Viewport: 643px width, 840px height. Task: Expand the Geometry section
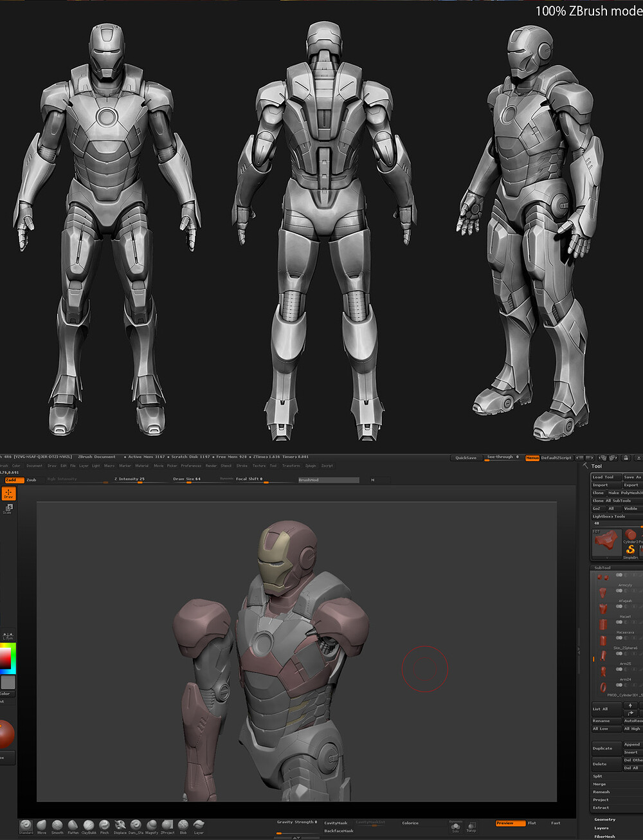605,819
